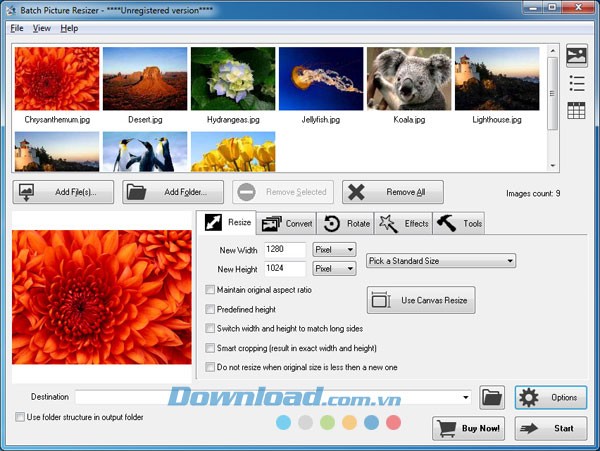Image resolution: width=600 pixels, height=451 pixels.
Task: Open the New Width unit dropdown
Action: (335, 249)
